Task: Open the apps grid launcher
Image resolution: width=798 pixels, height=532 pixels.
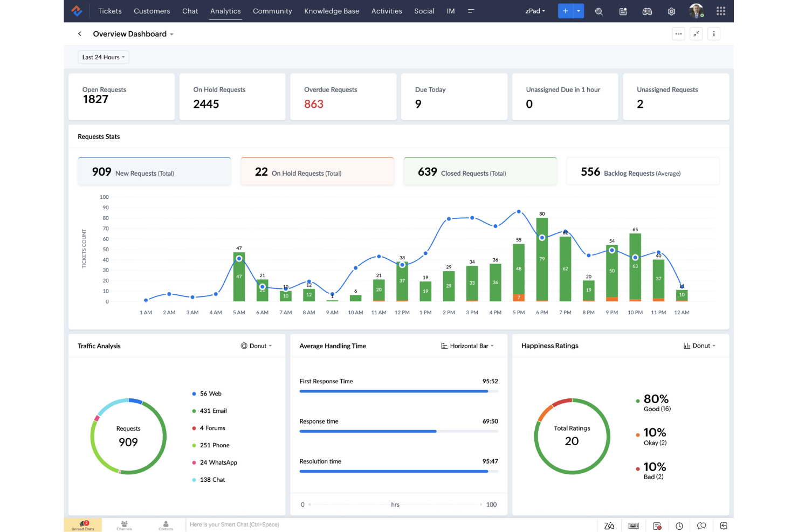Action: click(x=721, y=11)
